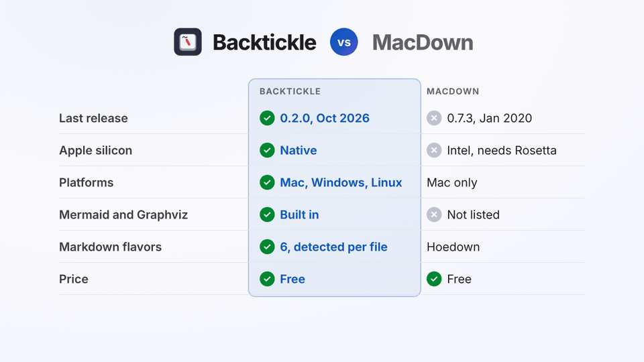The width and height of the screenshot is (644, 362).
Task: Click Free text in the Backtickle column
Action: pyautogui.click(x=292, y=279)
